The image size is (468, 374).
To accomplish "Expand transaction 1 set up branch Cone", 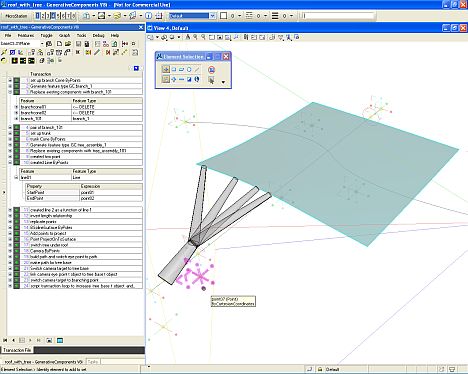I will point(10,80).
